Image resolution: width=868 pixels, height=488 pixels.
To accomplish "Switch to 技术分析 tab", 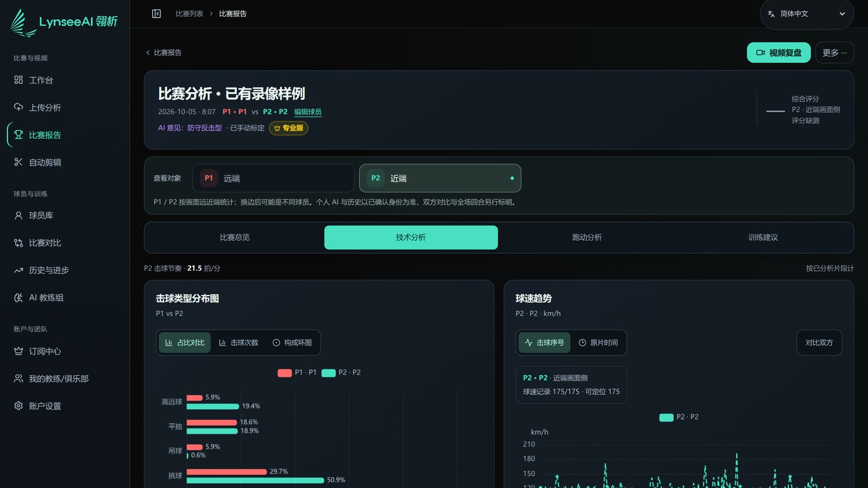I will click(x=411, y=237).
